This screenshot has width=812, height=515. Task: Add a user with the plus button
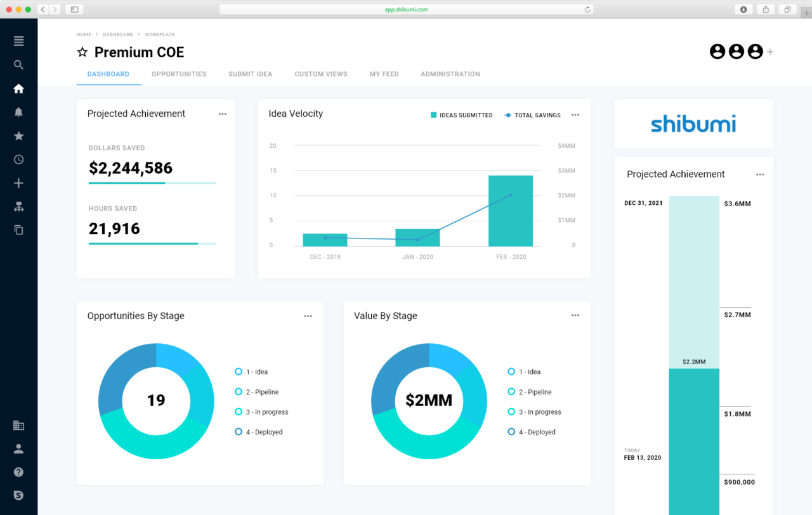770,51
